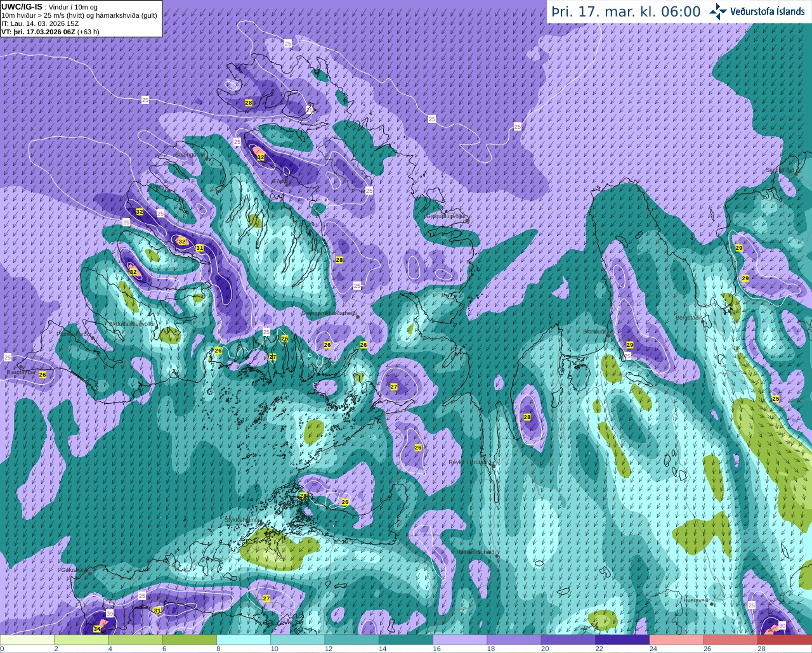Click the Reykir í Hrútafirði station label
812x653 pixels.
coord(471,462)
